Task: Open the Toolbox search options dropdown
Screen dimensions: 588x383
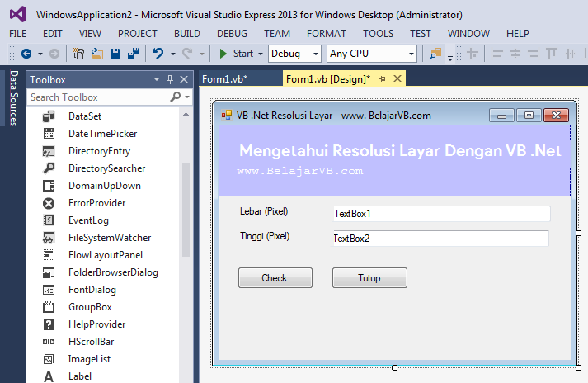Action: (187, 97)
